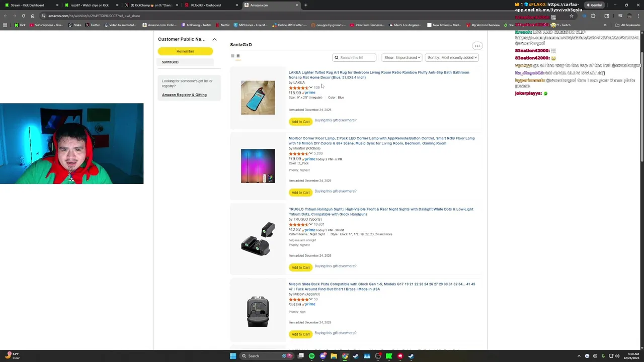This screenshot has height=362, width=644.
Task: Open the Following - Twitch bookmark
Action: point(197,25)
